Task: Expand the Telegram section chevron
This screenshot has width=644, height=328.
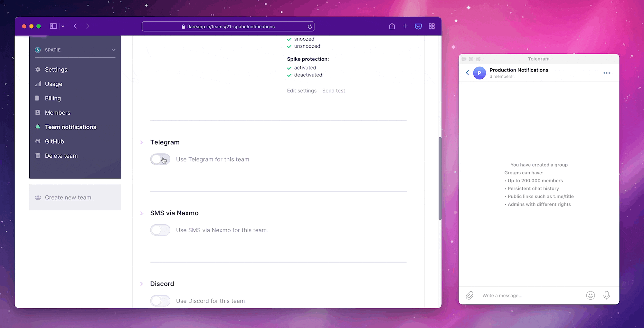Action: point(141,142)
